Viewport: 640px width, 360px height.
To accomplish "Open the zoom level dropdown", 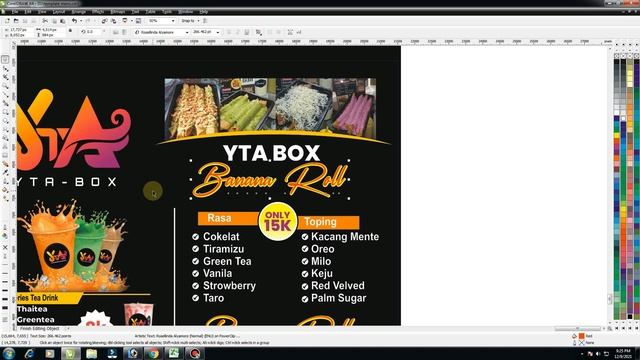I will [173, 20].
